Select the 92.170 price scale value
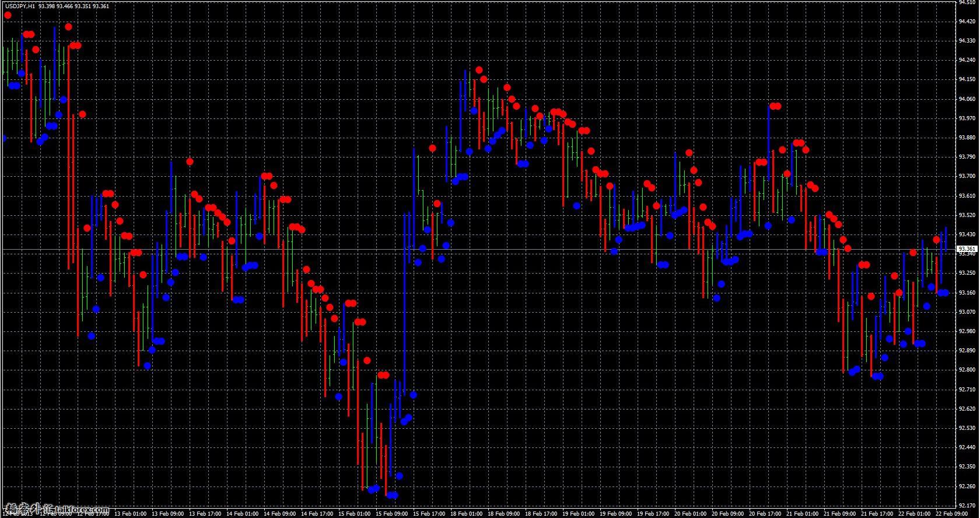The height and width of the screenshot is (518, 980). pos(967,506)
